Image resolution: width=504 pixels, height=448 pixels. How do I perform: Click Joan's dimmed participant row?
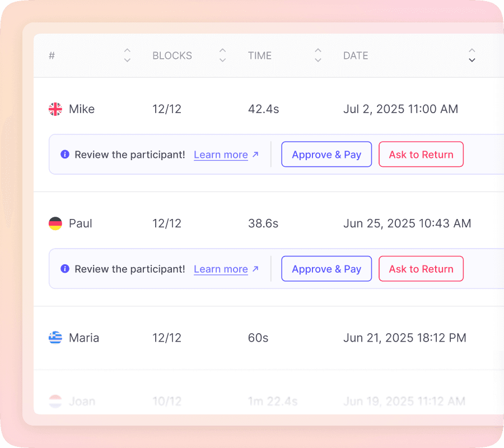(252, 402)
